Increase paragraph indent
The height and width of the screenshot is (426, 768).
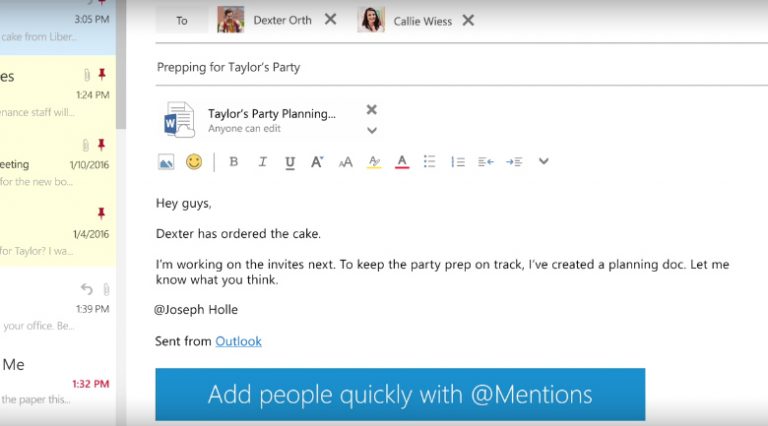pos(514,162)
